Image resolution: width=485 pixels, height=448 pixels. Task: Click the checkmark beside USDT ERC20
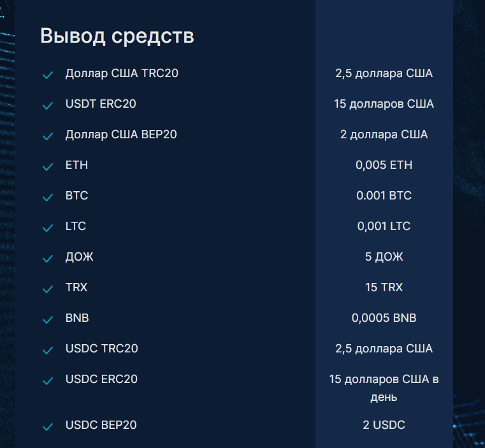[47, 106]
